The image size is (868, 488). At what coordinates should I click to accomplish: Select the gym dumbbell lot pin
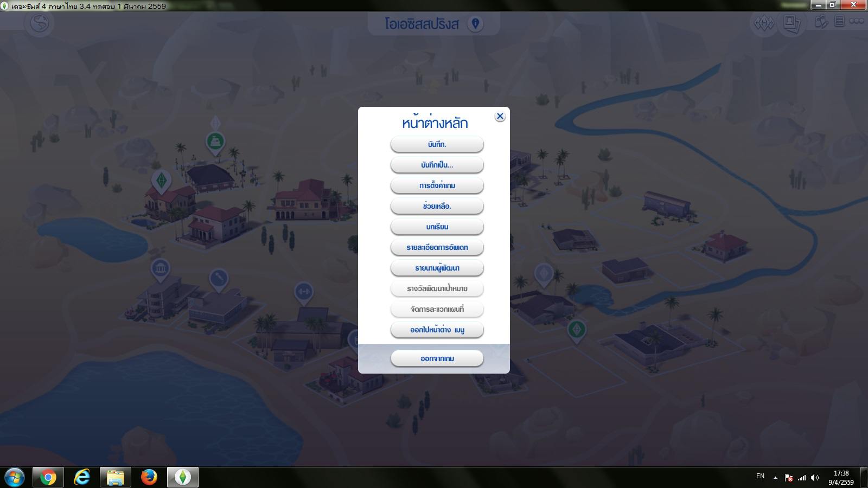click(x=304, y=293)
